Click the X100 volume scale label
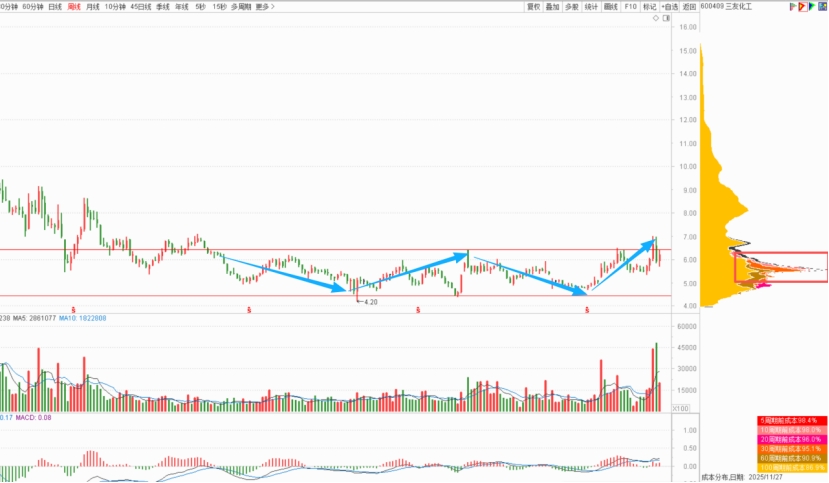829x483 pixels. 680,408
